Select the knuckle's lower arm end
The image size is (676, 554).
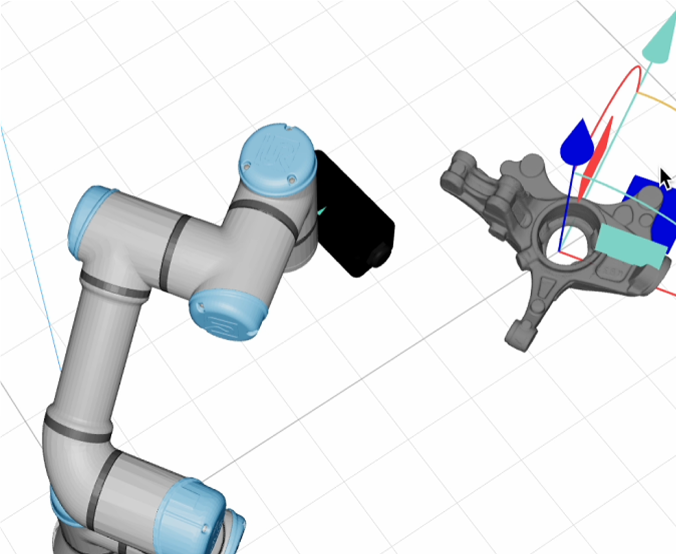tap(517, 336)
